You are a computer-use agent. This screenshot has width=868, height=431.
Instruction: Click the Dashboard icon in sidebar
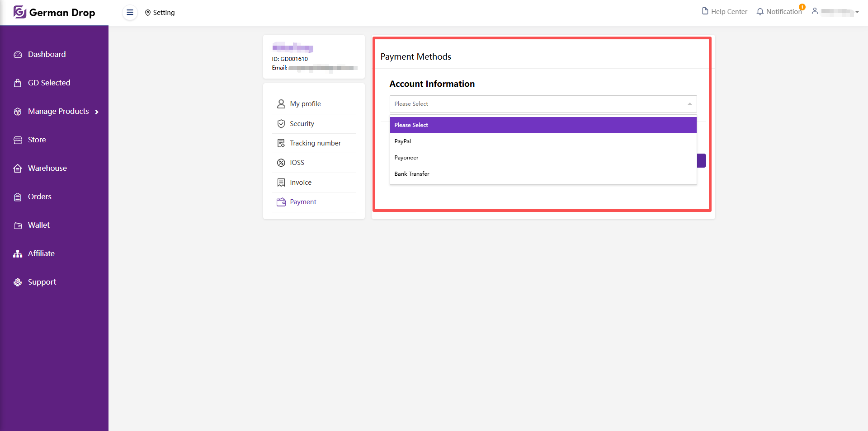pos(18,55)
